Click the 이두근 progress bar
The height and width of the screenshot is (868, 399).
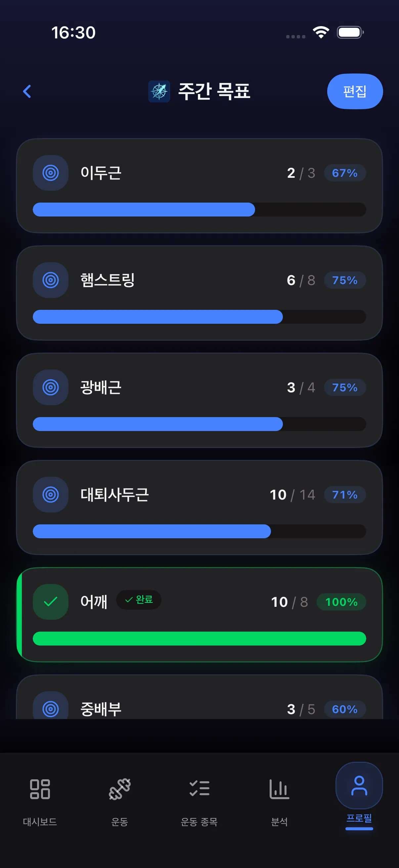(x=199, y=210)
